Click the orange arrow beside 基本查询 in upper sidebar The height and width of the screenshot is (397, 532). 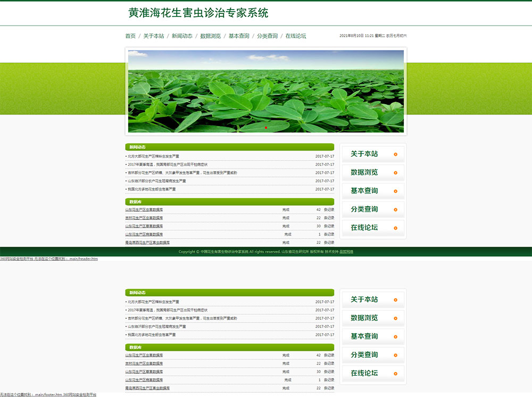[x=395, y=191]
